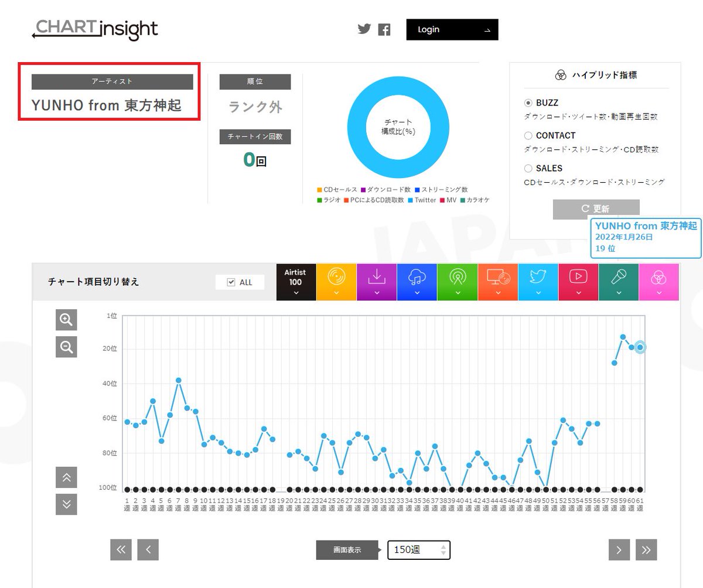Click the 2022年1月26日 tooltip date

coord(624,237)
